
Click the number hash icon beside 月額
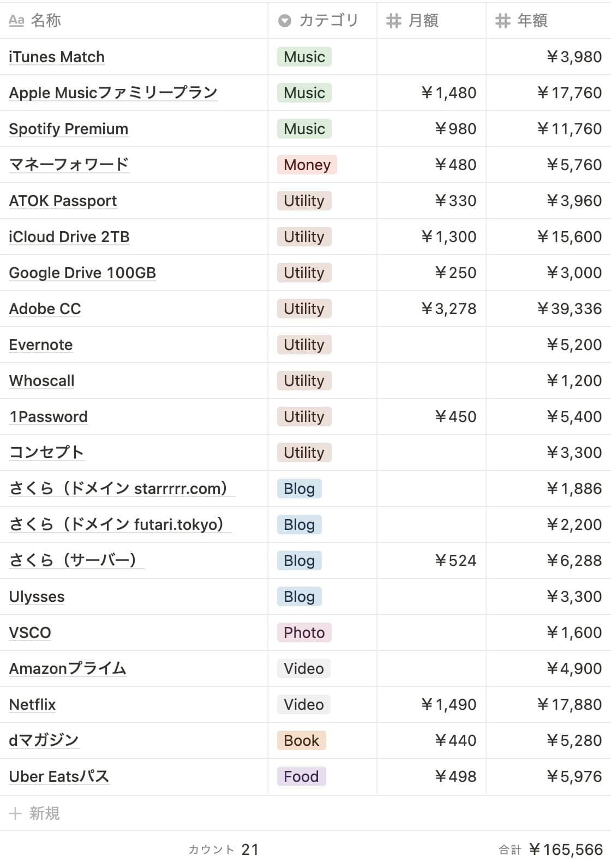(394, 21)
